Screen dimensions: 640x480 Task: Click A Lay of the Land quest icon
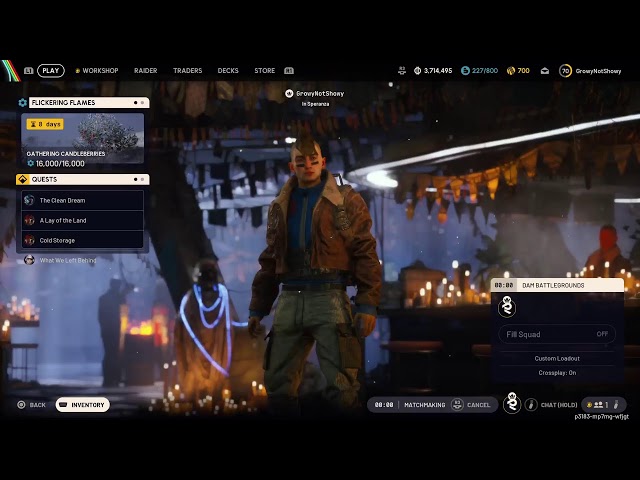coord(29,220)
